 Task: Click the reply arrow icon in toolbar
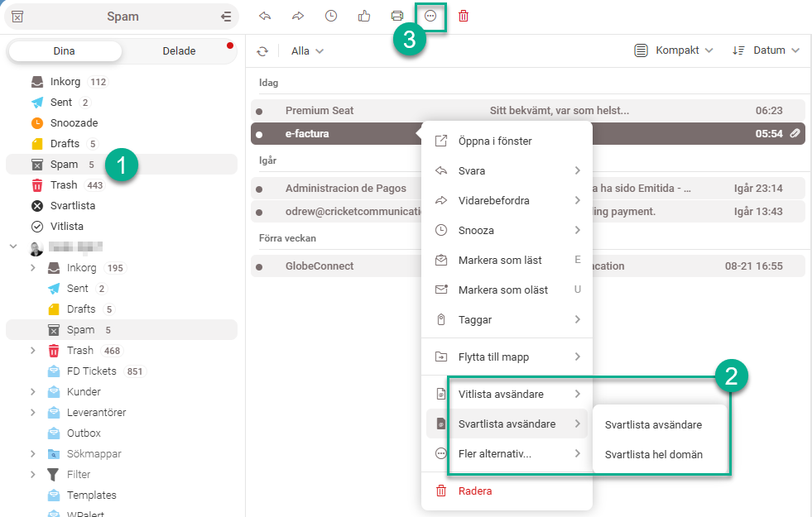(265, 16)
